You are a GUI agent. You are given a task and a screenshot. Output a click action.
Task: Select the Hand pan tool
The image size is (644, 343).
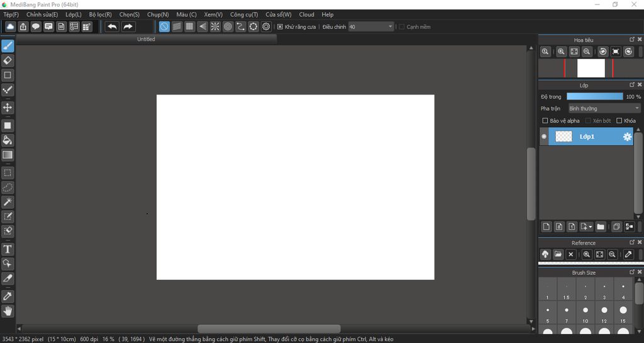click(8, 311)
